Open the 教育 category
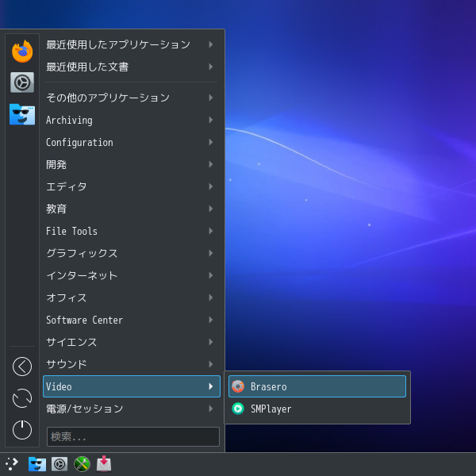 [132, 209]
